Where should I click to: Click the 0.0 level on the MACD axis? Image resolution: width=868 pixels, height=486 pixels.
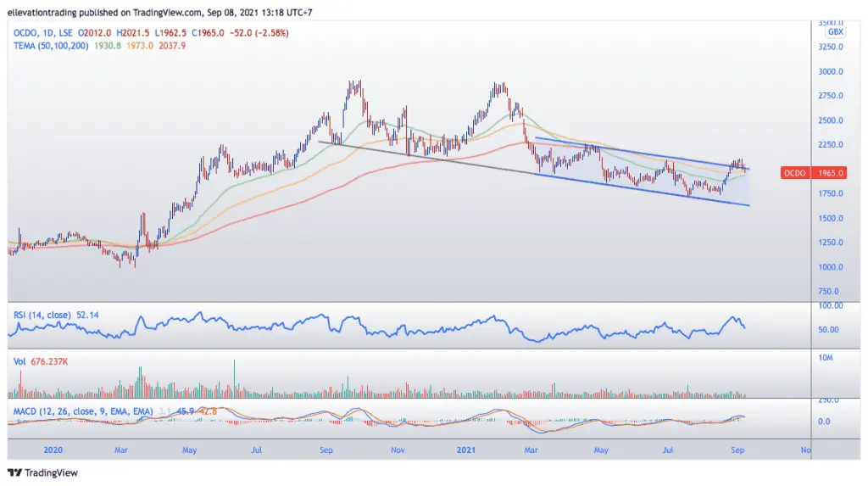[x=824, y=422]
